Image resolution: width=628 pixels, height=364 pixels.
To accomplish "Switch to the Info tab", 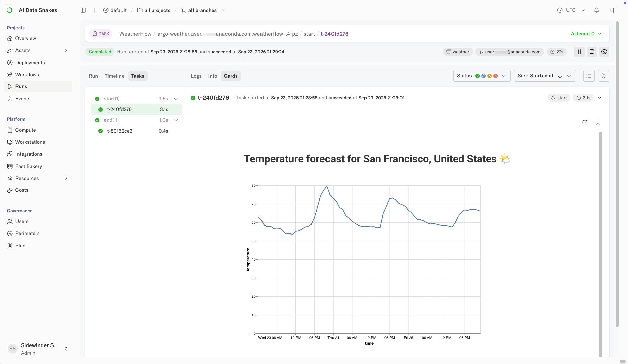I will click(213, 76).
